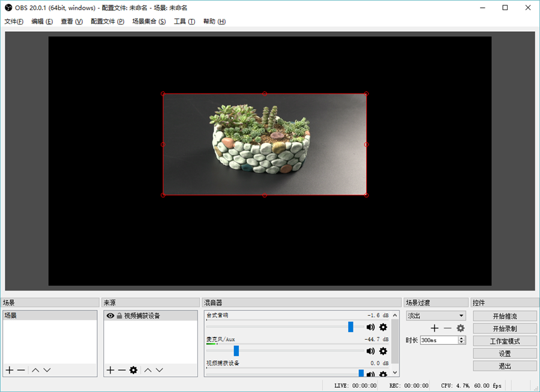
Task: Increase 时长 duration with up stepper
Action: pyautogui.click(x=461, y=338)
